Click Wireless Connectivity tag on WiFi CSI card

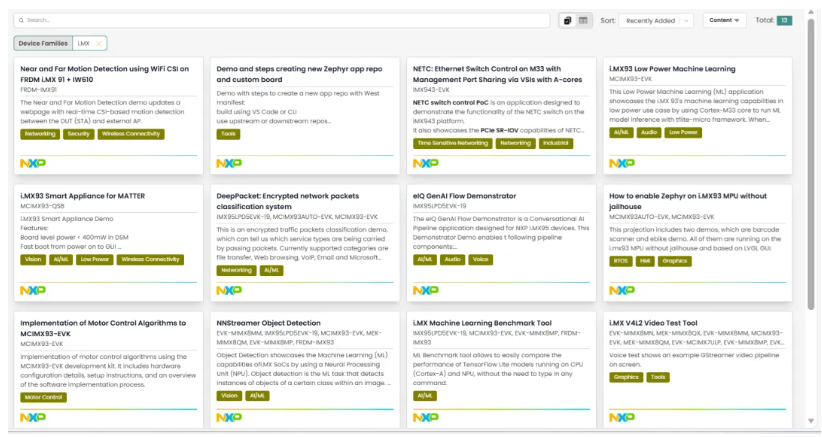click(x=131, y=134)
